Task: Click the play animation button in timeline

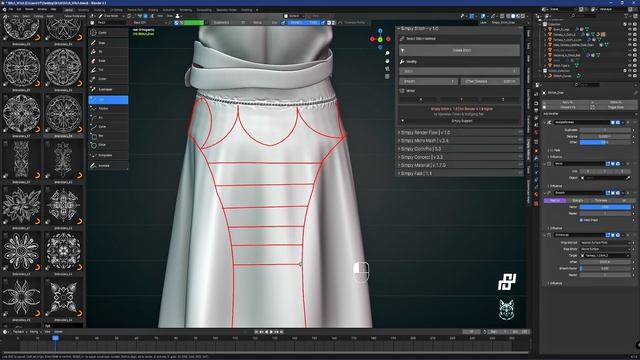Action: [271, 332]
